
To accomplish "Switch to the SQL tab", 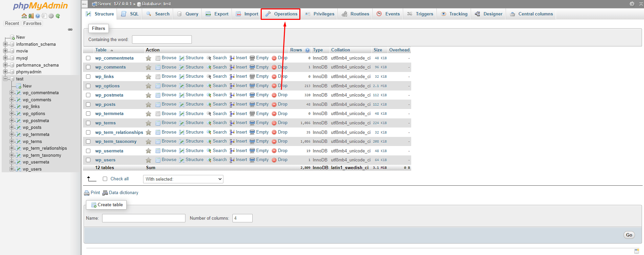I will click(130, 14).
